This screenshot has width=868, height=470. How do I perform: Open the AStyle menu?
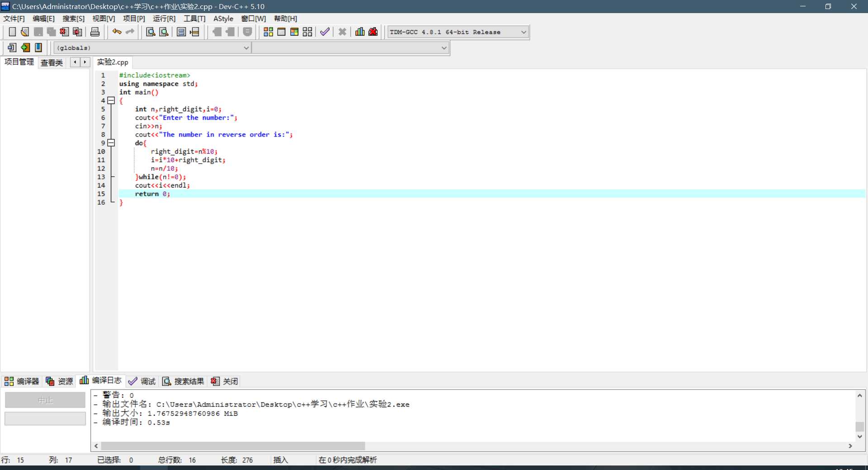pyautogui.click(x=223, y=19)
